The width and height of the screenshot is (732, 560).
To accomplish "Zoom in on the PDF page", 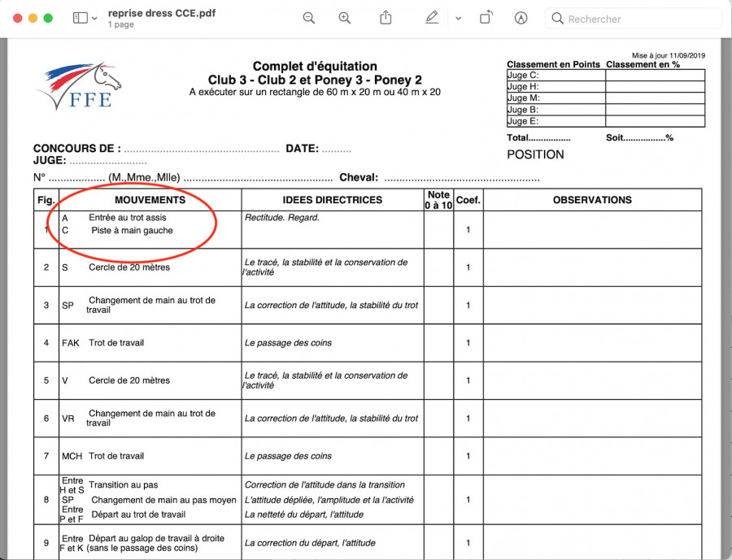I will point(345,18).
